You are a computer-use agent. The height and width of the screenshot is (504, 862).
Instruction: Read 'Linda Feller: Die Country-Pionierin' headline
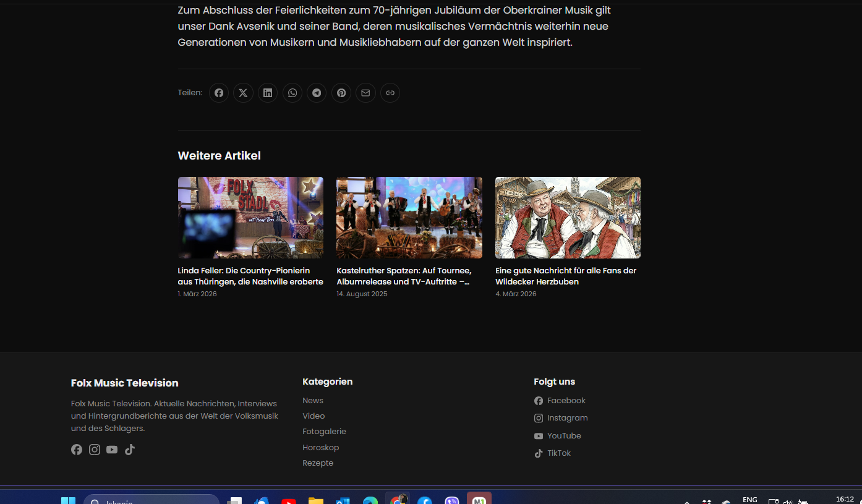tap(250, 276)
